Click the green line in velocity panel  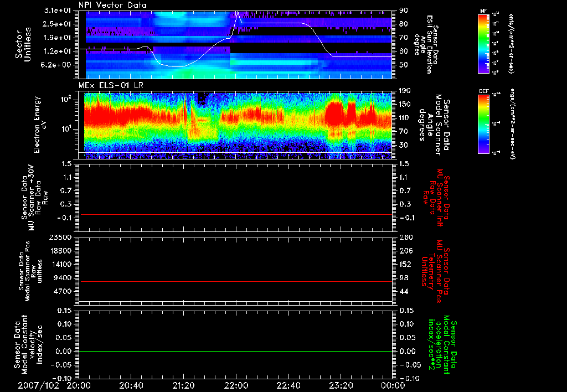(235, 351)
